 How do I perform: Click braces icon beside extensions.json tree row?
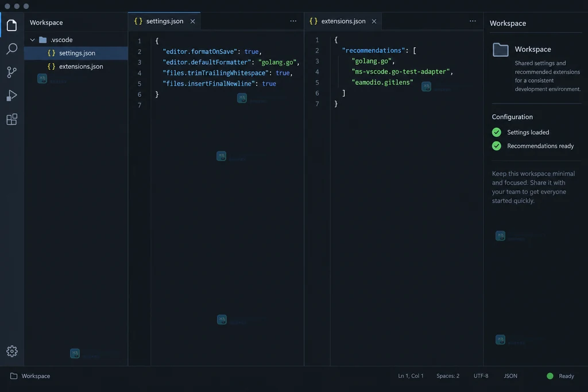(x=51, y=67)
